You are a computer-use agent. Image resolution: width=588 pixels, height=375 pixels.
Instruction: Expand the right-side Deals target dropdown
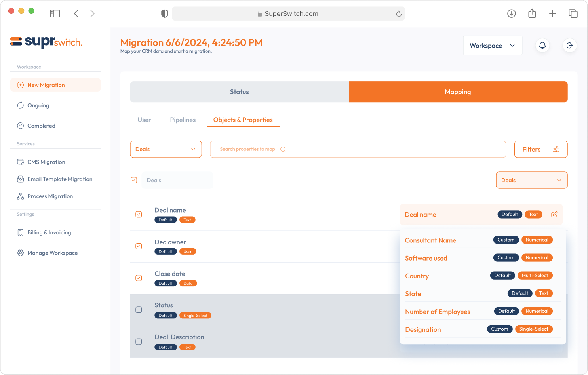click(531, 180)
